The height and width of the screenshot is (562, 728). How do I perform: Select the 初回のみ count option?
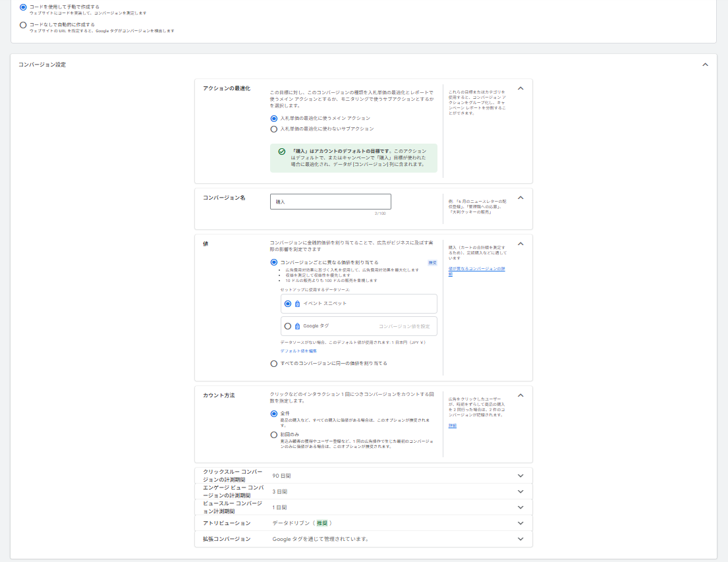click(274, 435)
